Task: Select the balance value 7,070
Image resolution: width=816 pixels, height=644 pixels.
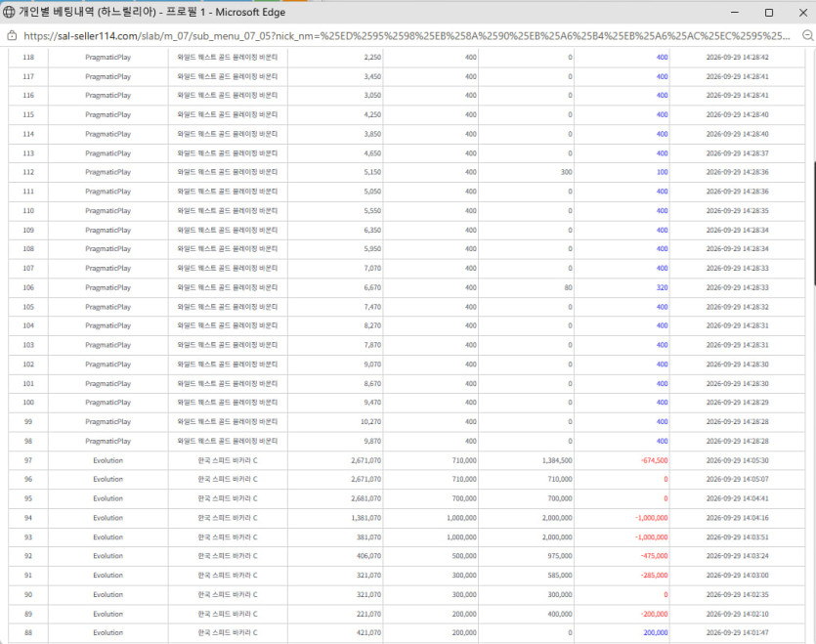Action: 372,268
